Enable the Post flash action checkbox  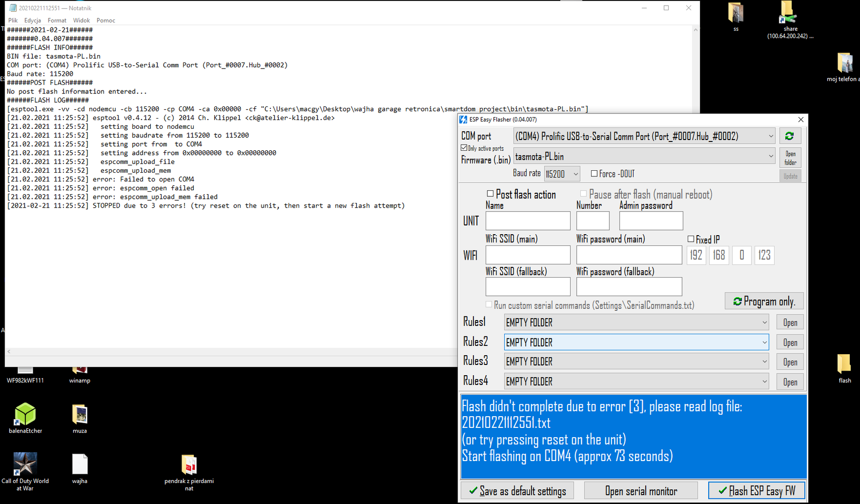point(490,194)
